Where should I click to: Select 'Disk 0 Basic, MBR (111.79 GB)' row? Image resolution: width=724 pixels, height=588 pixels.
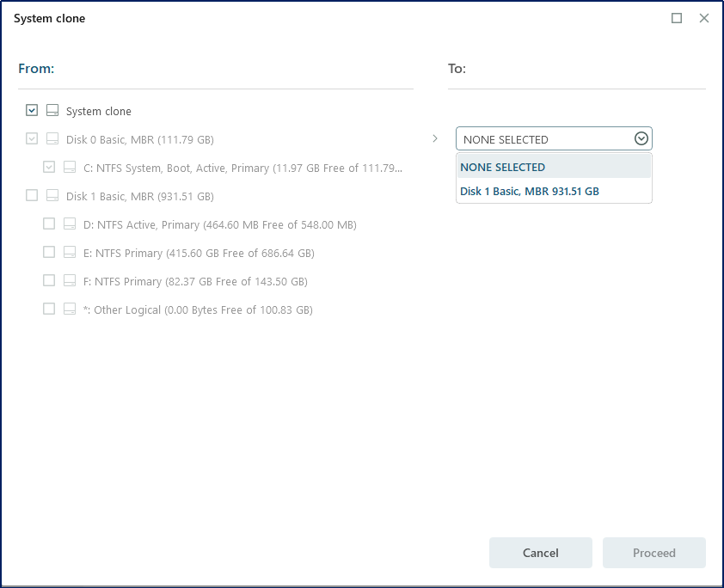click(140, 139)
